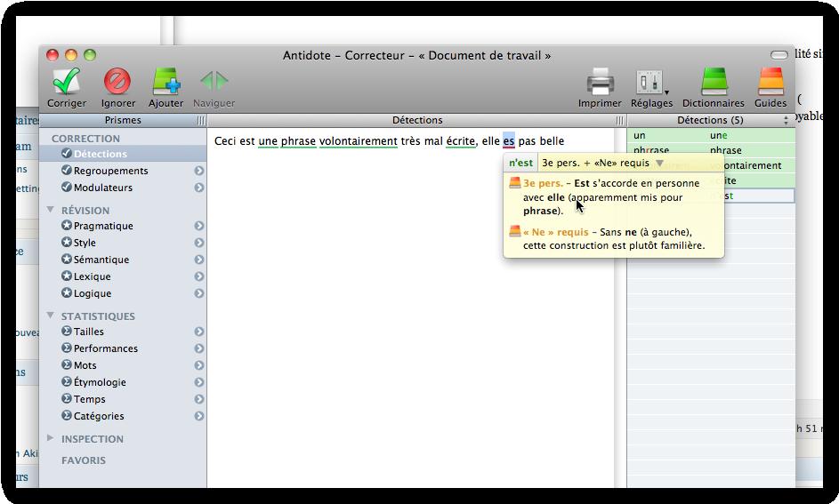Open the Dictionnaires green book icon
Screen dimensions: 839x504
[714, 81]
